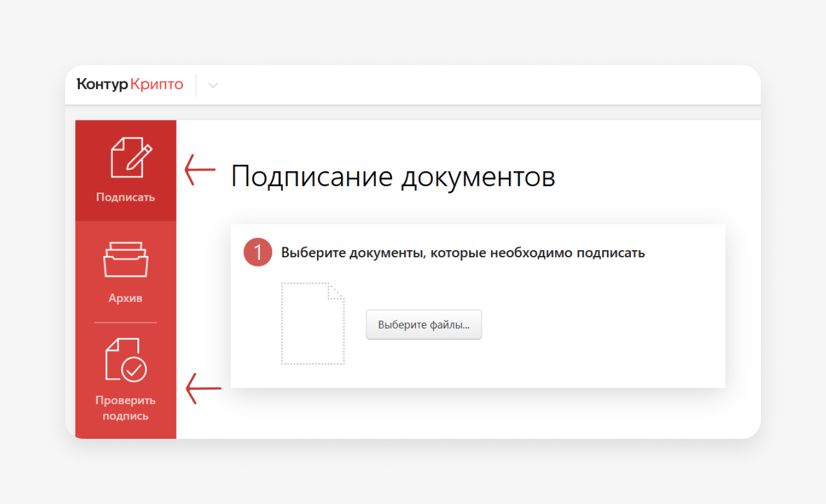Screen dimensions: 826x504
Task: Click the red Крипто logo word
Action: coord(157,84)
